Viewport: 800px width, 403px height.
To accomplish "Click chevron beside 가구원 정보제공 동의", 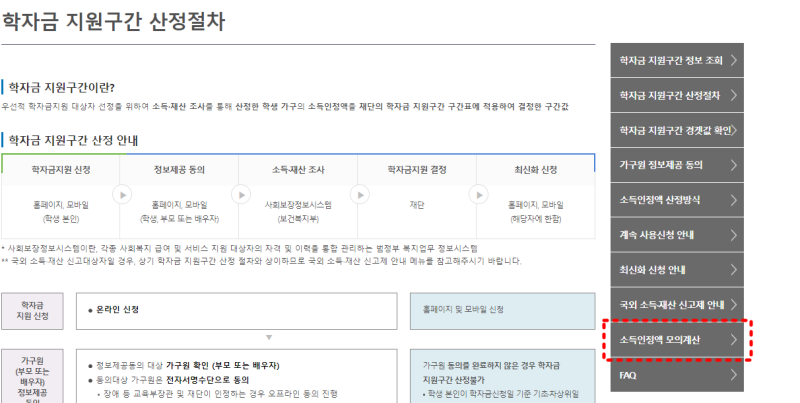I will (734, 165).
